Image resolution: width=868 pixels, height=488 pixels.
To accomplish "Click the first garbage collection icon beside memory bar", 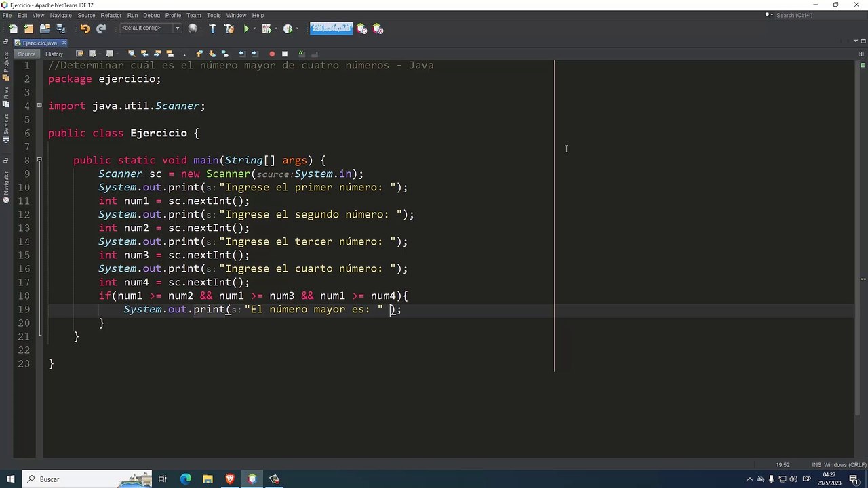I will [361, 28].
